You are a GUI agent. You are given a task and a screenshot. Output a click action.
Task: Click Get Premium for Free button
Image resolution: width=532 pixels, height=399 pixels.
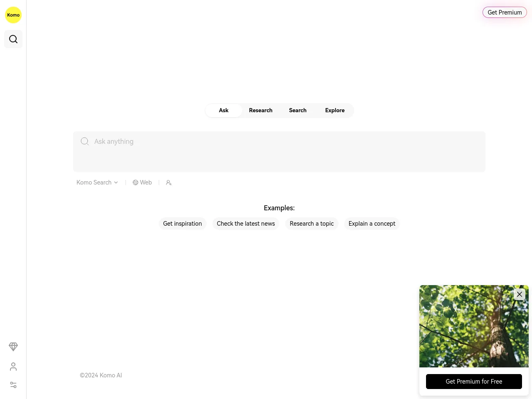[474, 382]
